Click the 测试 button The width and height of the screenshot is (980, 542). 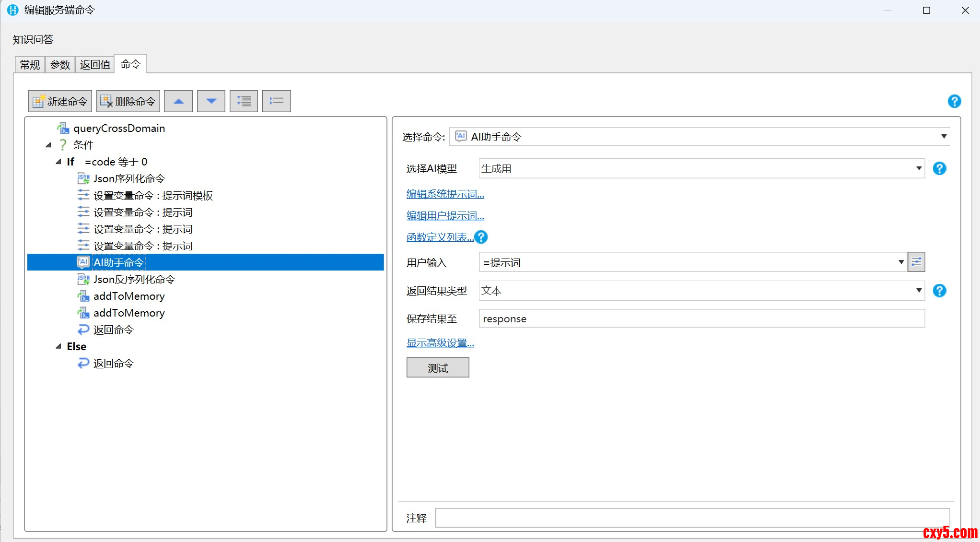coord(437,368)
